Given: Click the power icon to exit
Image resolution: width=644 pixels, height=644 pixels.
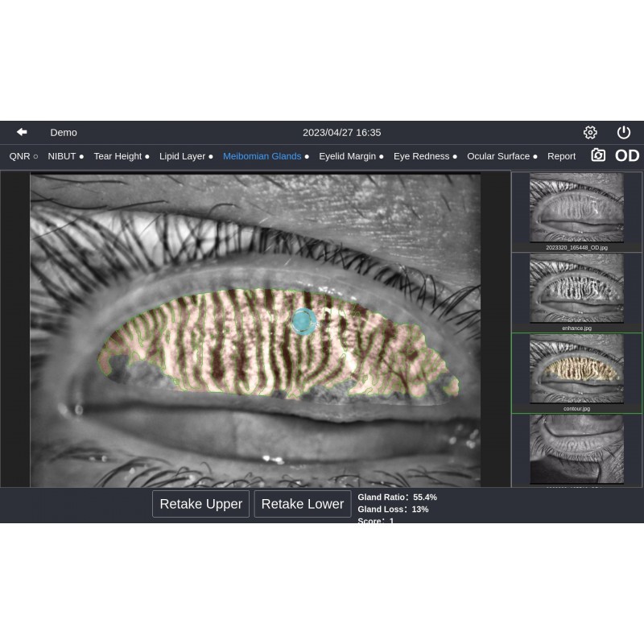Looking at the screenshot, I should coord(623,132).
